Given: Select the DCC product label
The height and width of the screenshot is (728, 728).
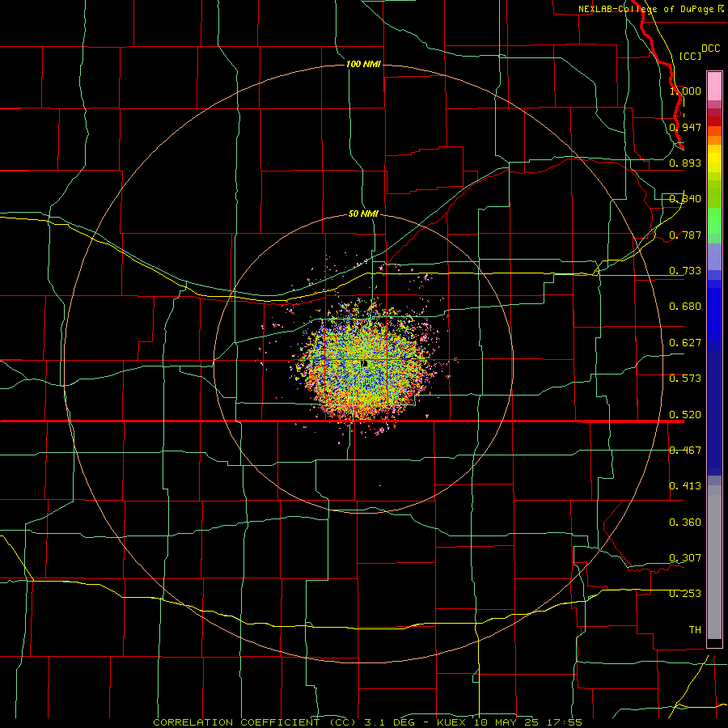Looking at the screenshot, I should click(710, 49).
